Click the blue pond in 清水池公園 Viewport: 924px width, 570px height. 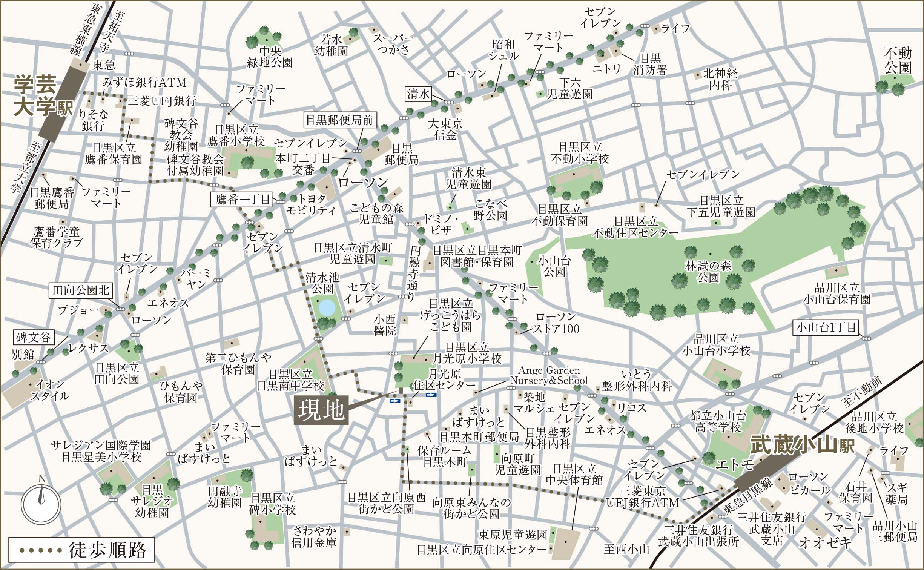(x=327, y=308)
